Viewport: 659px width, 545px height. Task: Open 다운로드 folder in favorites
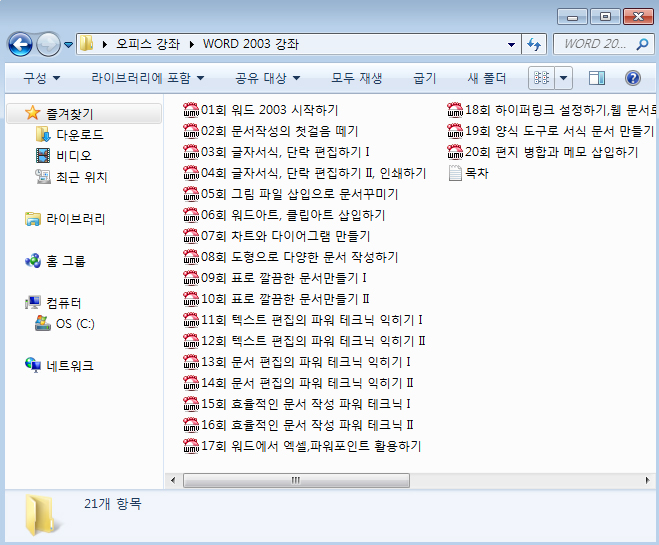(70, 134)
